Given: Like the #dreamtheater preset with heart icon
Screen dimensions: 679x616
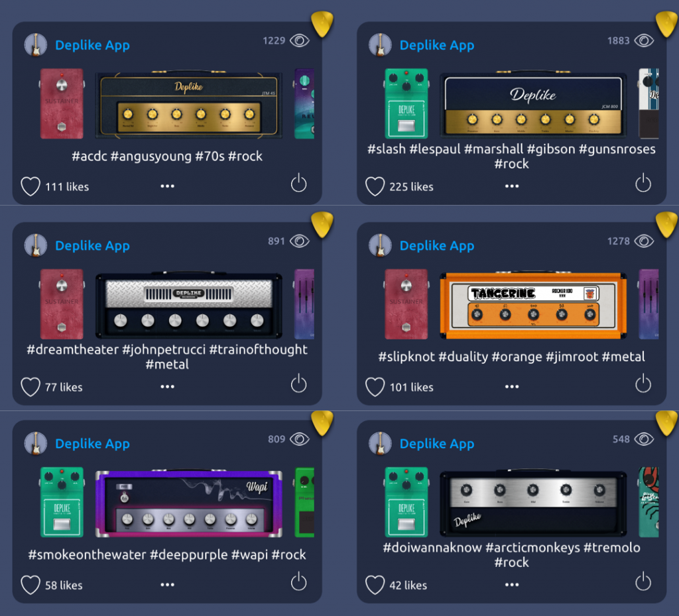Looking at the screenshot, I should click(x=31, y=387).
